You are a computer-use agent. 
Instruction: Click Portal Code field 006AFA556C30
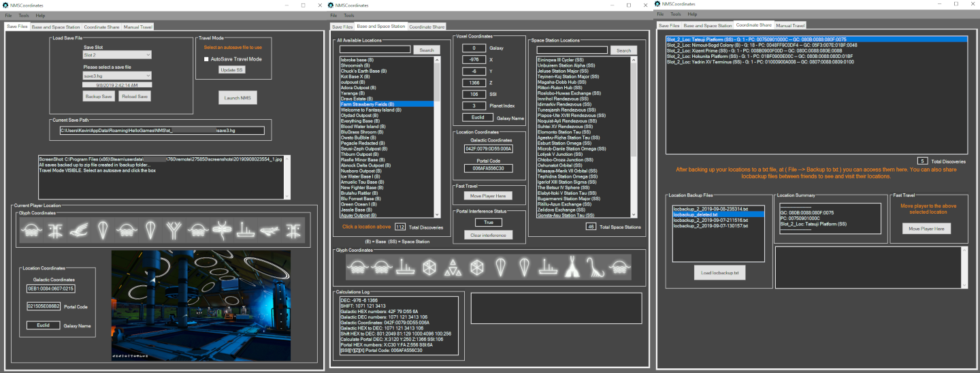pyautogui.click(x=489, y=168)
